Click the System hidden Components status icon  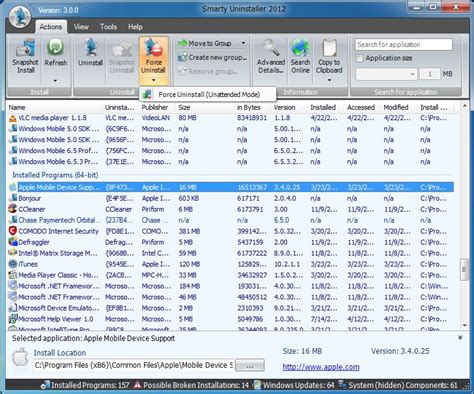pos(342,385)
